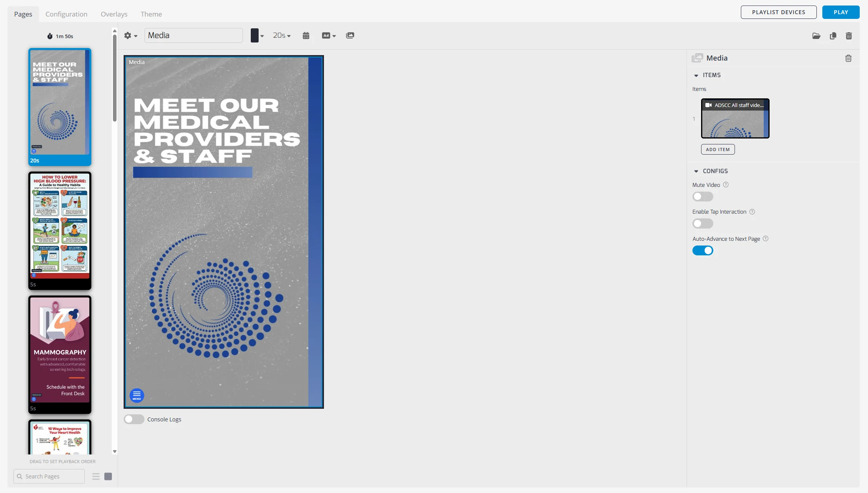Switch page list to list view
Screen dimensions: 868x493
point(96,476)
